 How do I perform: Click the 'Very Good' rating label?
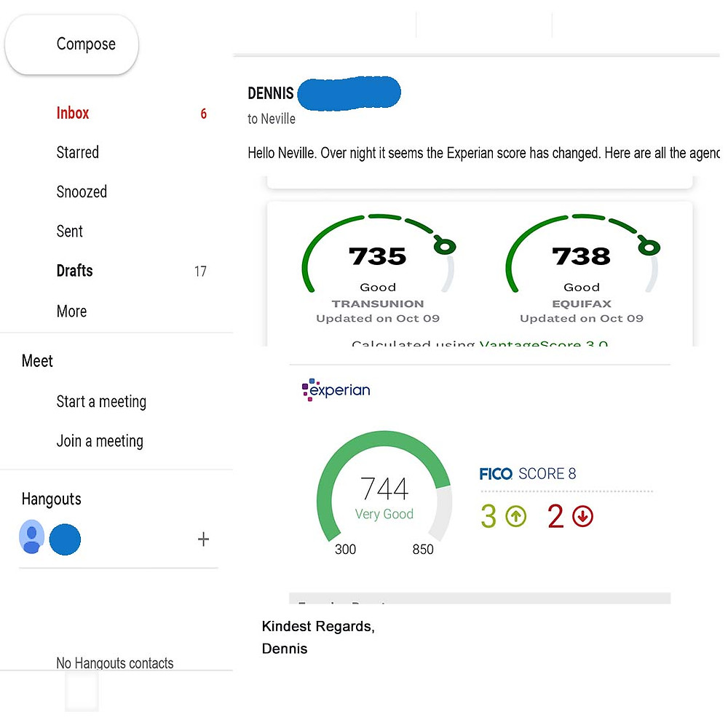coord(384,514)
